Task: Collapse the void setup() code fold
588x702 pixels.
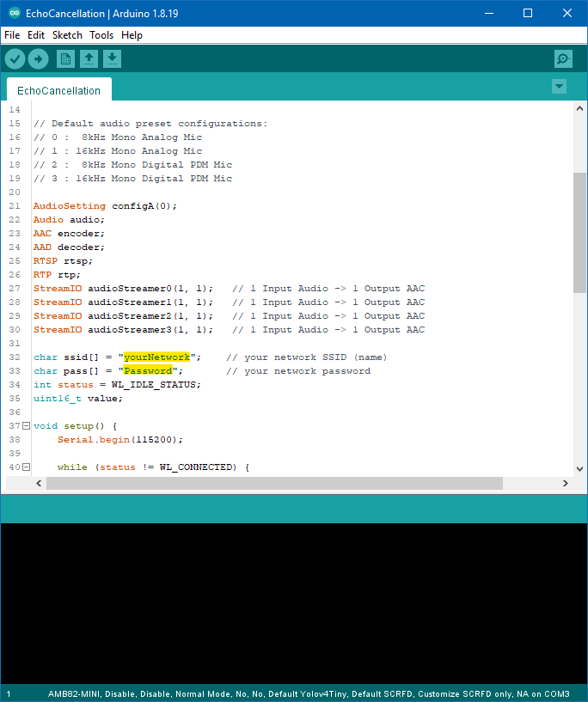Action: 26,426
